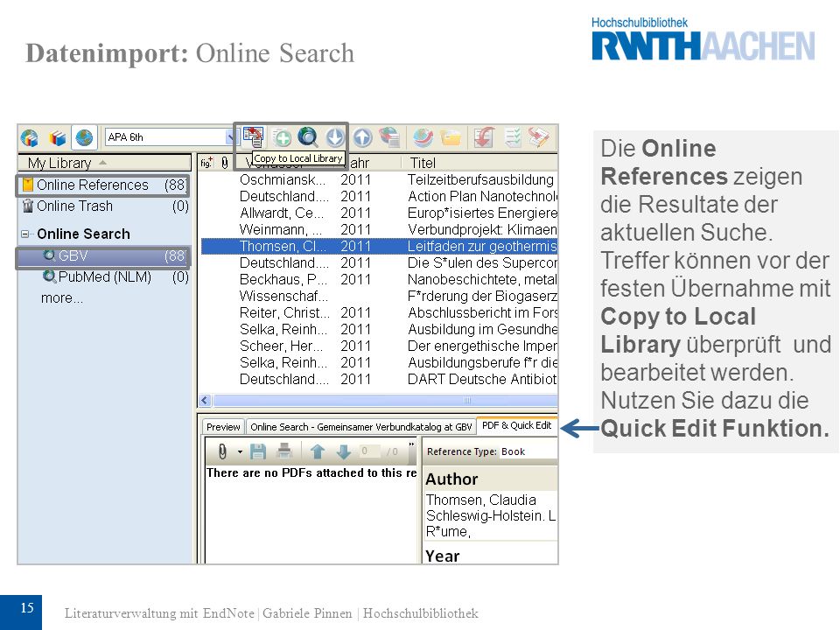Activate the Online Search Mode globe icon

84,137
